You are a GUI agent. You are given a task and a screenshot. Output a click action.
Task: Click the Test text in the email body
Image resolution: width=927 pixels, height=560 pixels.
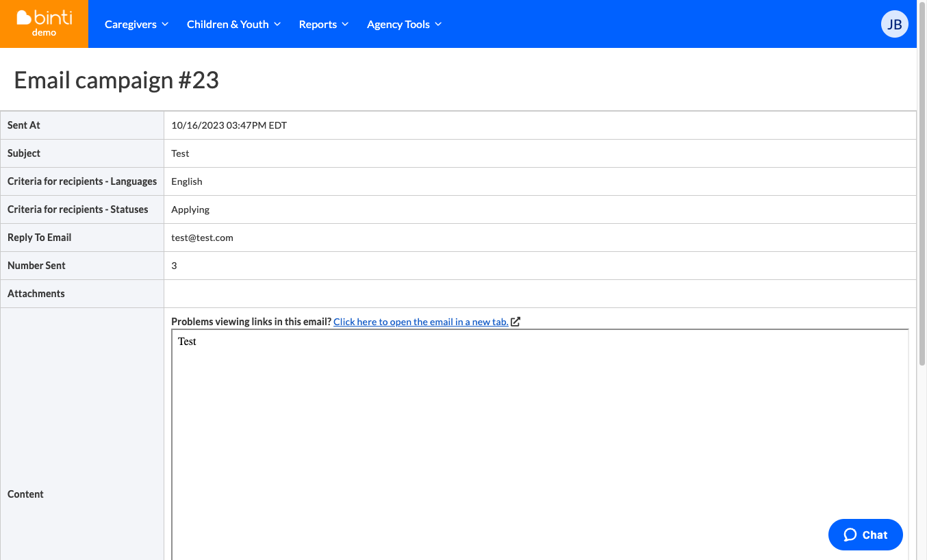[x=187, y=341]
